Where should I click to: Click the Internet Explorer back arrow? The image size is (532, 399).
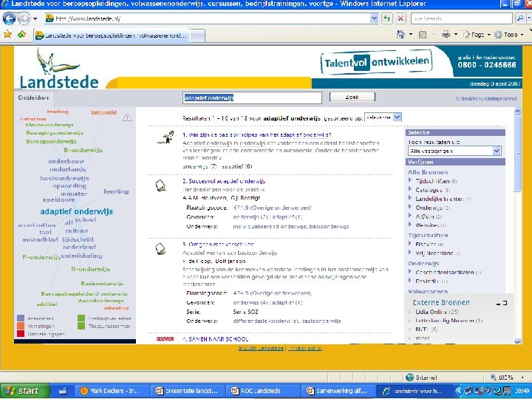point(9,18)
